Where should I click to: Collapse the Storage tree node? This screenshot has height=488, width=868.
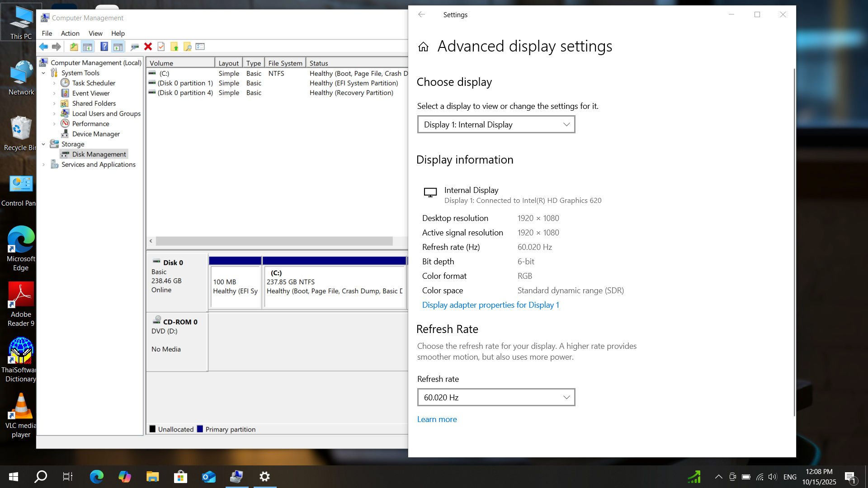[43, 144]
